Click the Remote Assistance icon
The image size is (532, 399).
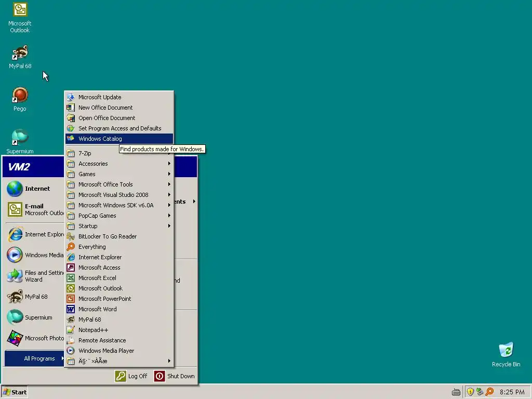[x=71, y=340]
